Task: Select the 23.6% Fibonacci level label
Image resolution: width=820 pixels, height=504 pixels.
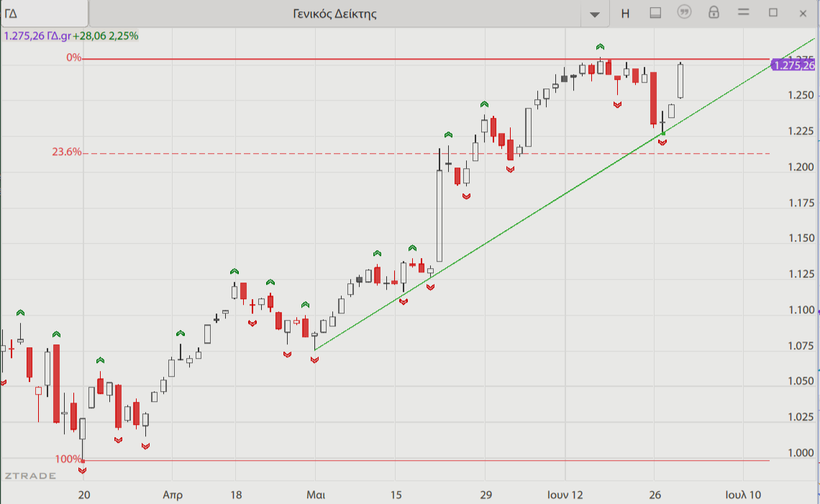Action: [x=66, y=152]
